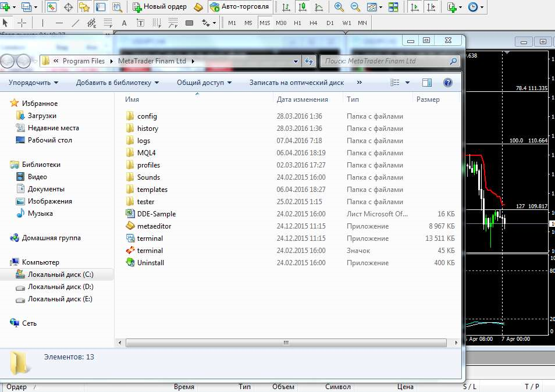This screenshot has width=555, height=392.
Task: Tile chart windows icon
Action: (x=393, y=6)
